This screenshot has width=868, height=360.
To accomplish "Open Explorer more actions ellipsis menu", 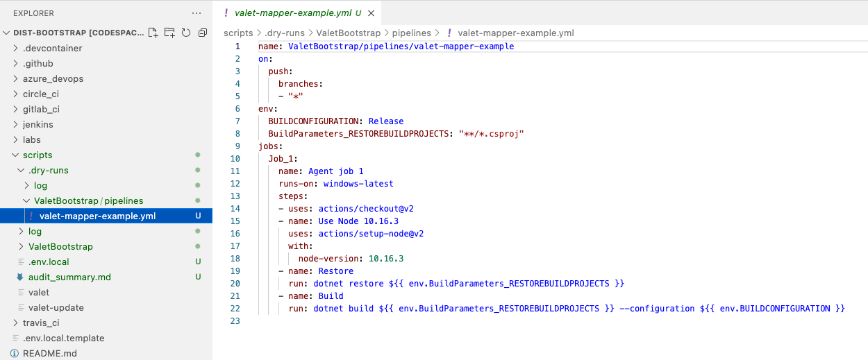I will 197,13.
